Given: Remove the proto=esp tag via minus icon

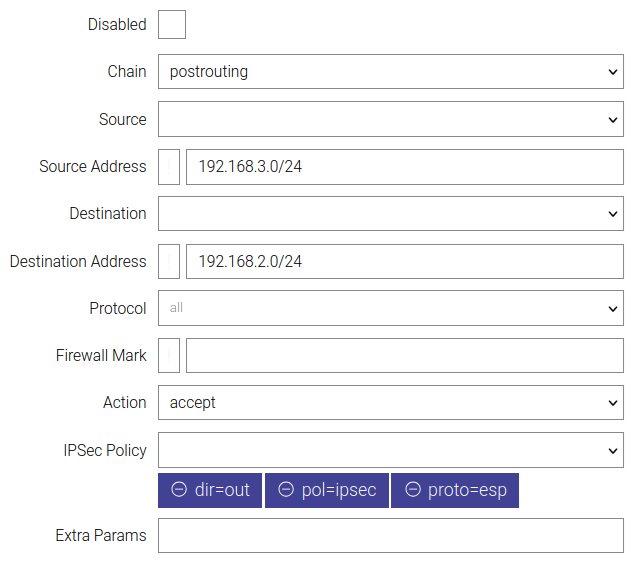Looking at the screenshot, I should 412,490.
